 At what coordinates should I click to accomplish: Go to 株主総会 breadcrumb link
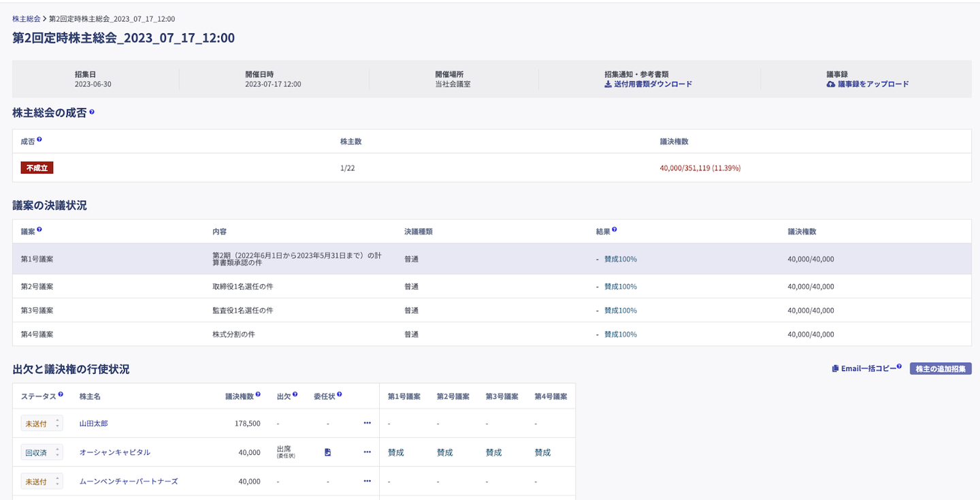click(x=26, y=18)
